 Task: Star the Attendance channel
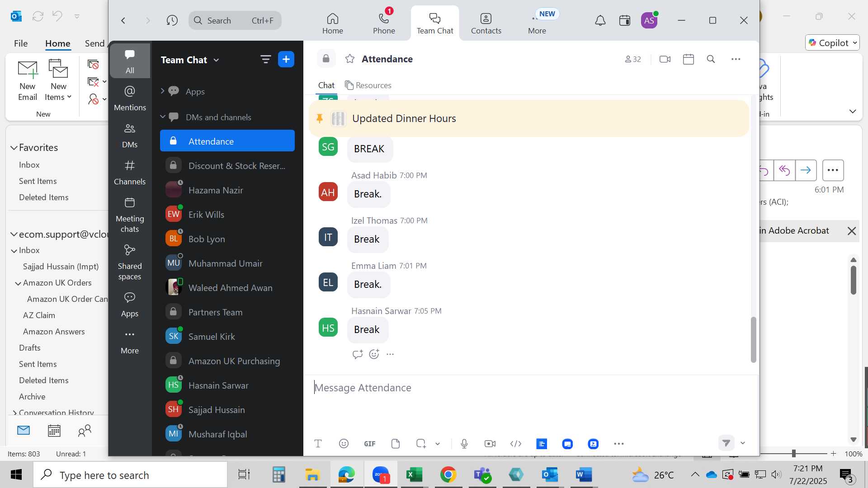(x=350, y=59)
